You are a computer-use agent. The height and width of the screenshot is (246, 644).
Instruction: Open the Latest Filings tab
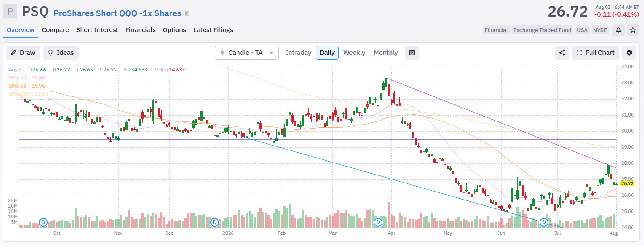(213, 30)
